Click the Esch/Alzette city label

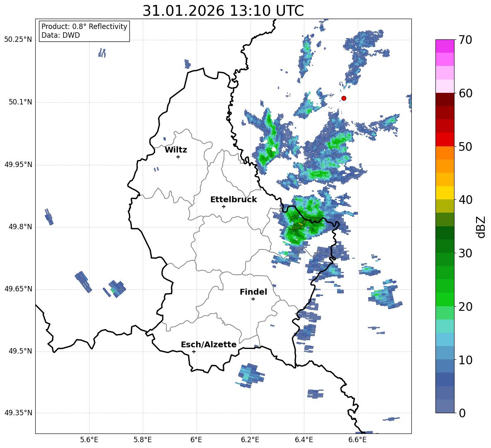click(x=209, y=344)
